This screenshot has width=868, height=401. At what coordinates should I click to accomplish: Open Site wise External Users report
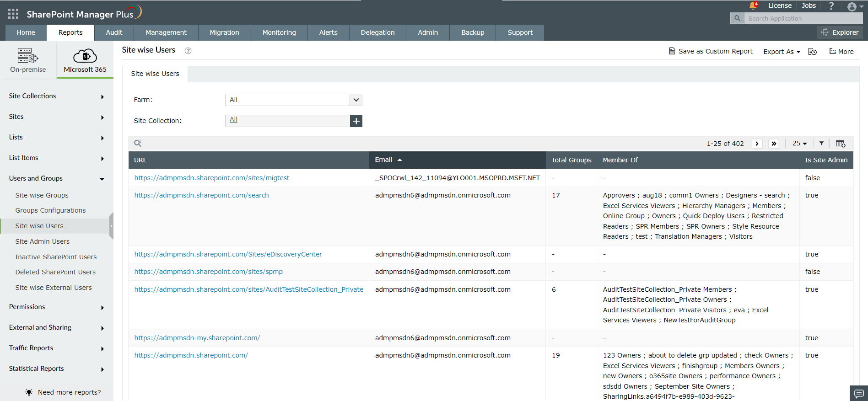tap(54, 288)
